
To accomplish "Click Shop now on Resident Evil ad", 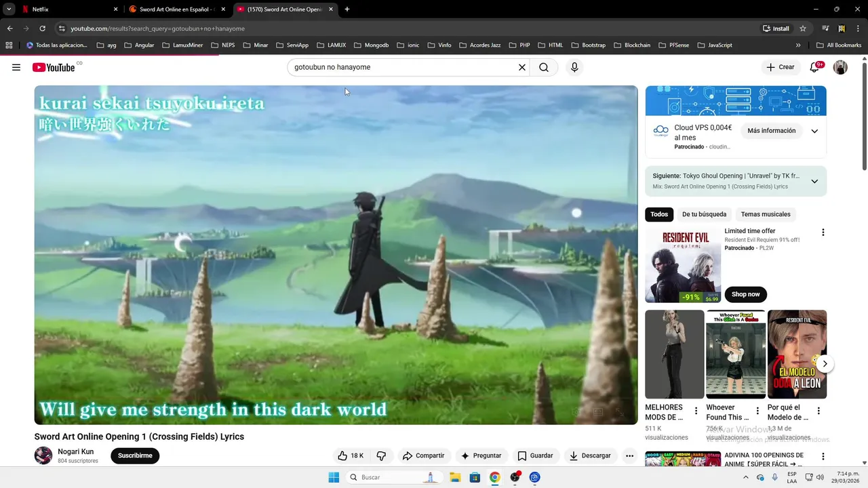I will click(x=745, y=294).
